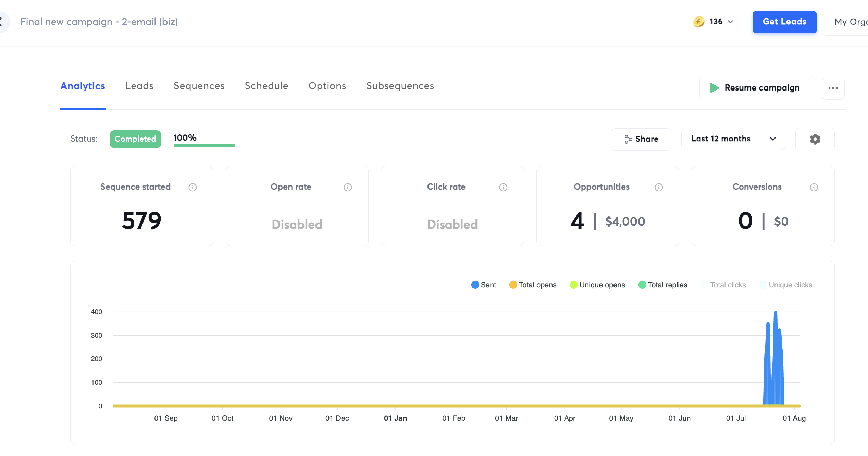Click the gold lightning credits coin icon
The width and height of the screenshot is (868, 456).
pos(698,22)
